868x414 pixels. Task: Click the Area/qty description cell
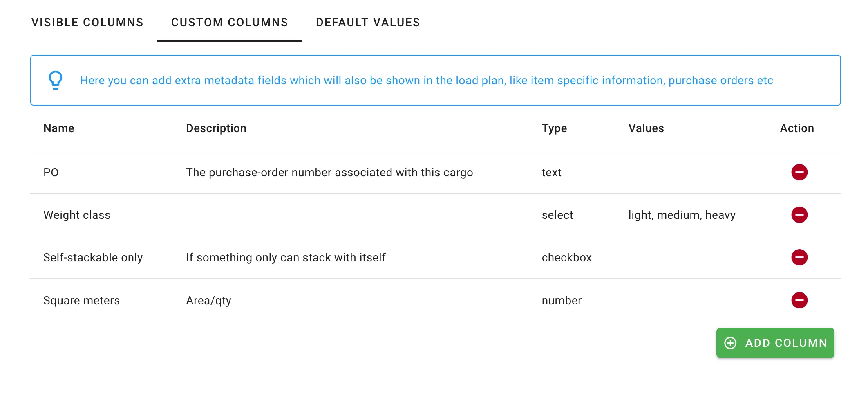coord(208,300)
